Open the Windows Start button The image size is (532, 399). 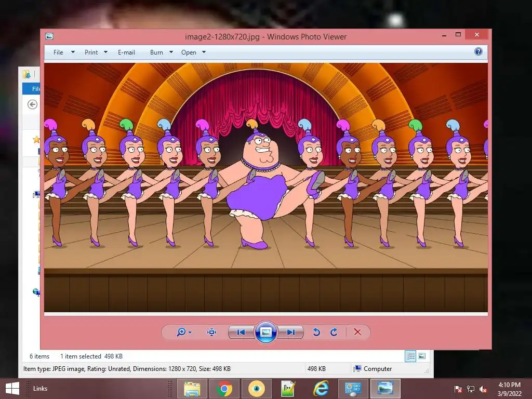[x=12, y=389]
